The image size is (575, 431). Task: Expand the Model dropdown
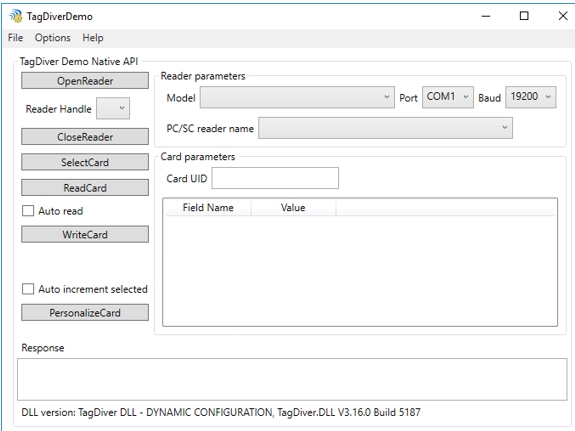coord(297,97)
